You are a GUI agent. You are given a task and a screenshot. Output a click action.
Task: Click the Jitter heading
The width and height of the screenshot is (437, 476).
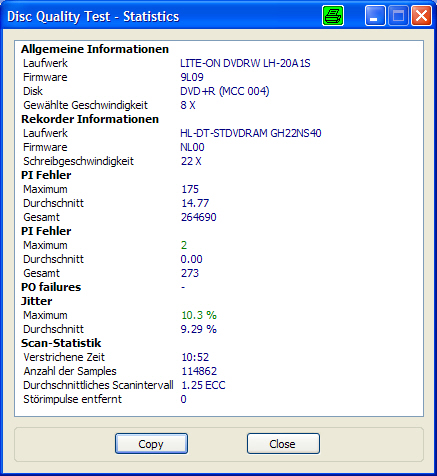point(36,301)
